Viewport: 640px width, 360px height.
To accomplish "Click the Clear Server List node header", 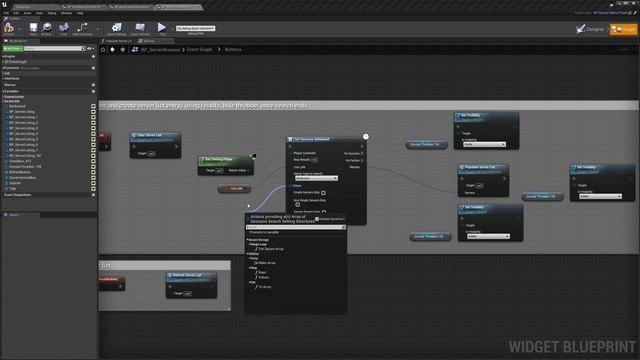I will pyautogui.click(x=156, y=136).
